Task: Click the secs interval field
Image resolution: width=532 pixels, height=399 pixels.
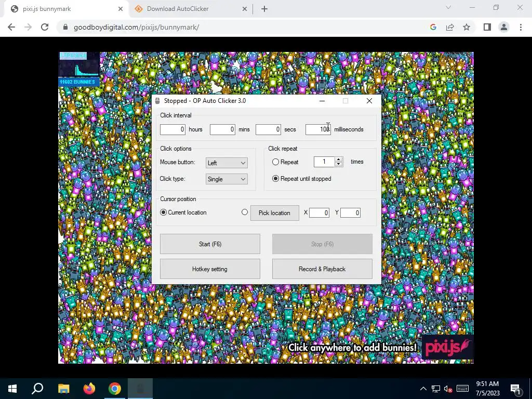Action: 268,129
